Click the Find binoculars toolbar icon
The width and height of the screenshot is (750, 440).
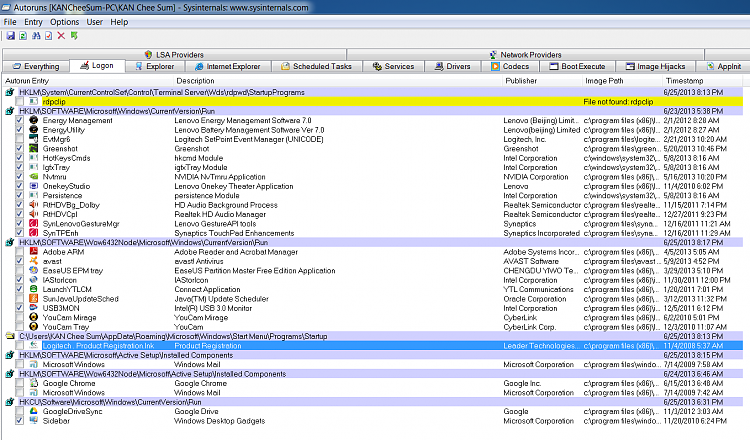pyautogui.click(x=36, y=36)
